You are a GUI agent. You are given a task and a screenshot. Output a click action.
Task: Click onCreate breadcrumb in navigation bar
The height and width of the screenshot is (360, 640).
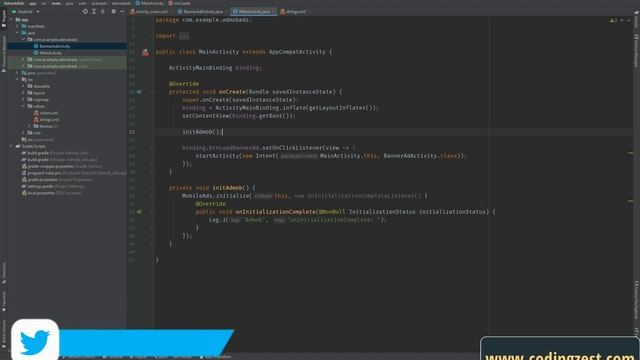click(180, 3)
